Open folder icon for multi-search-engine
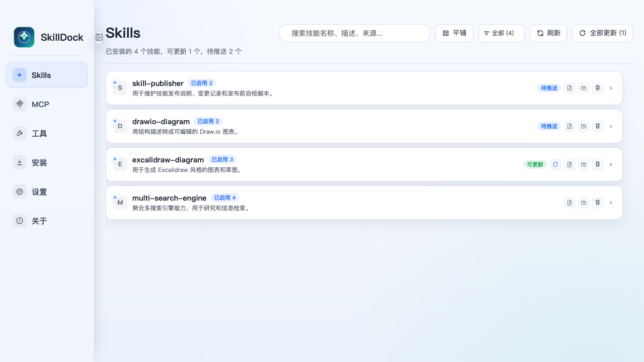 [x=584, y=203]
